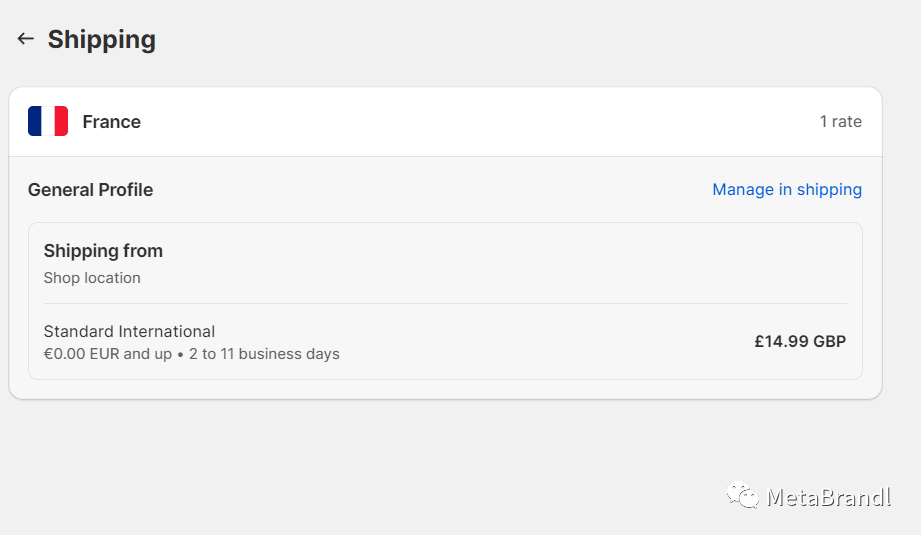
Task: Click the bullet separator in the rate details
Action: click(x=180, y=355)
